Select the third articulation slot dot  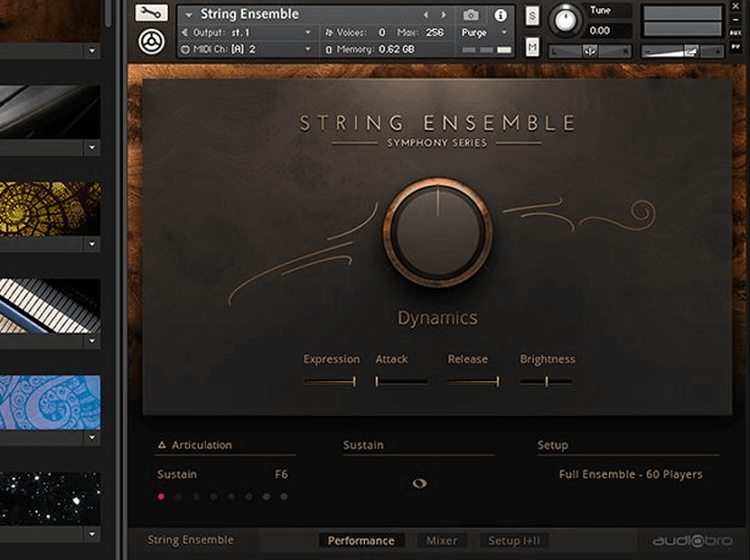(196, 497)
